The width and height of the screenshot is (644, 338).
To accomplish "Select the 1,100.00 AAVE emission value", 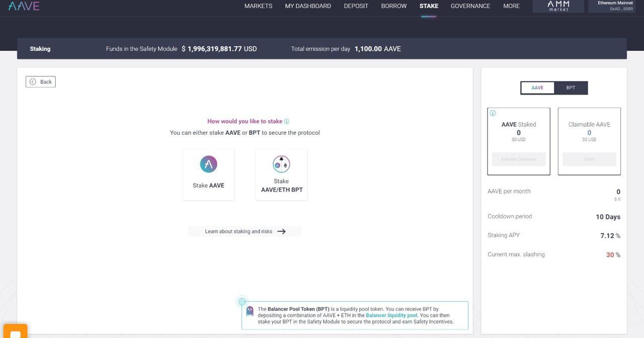I will (378, 49).
